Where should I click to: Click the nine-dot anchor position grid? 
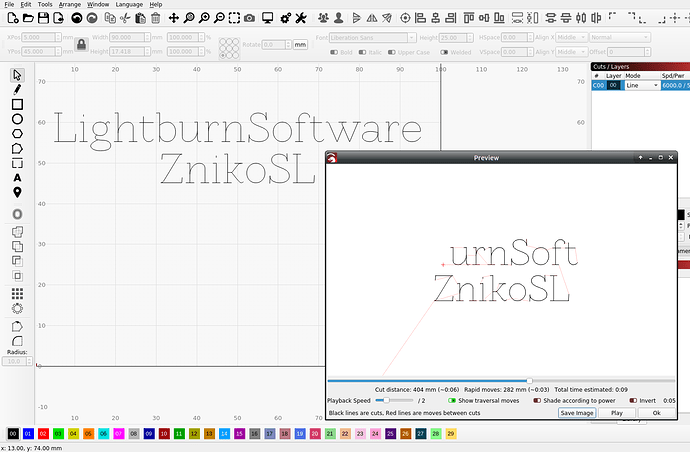pyautogui.click(x=229, y=48)
